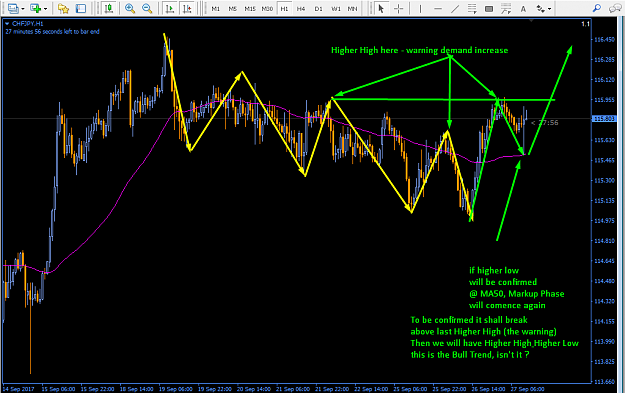The height and width of the screenshot is (393, 625).
Task: Select the crosshair tool
Action: [x=398, y=8]
